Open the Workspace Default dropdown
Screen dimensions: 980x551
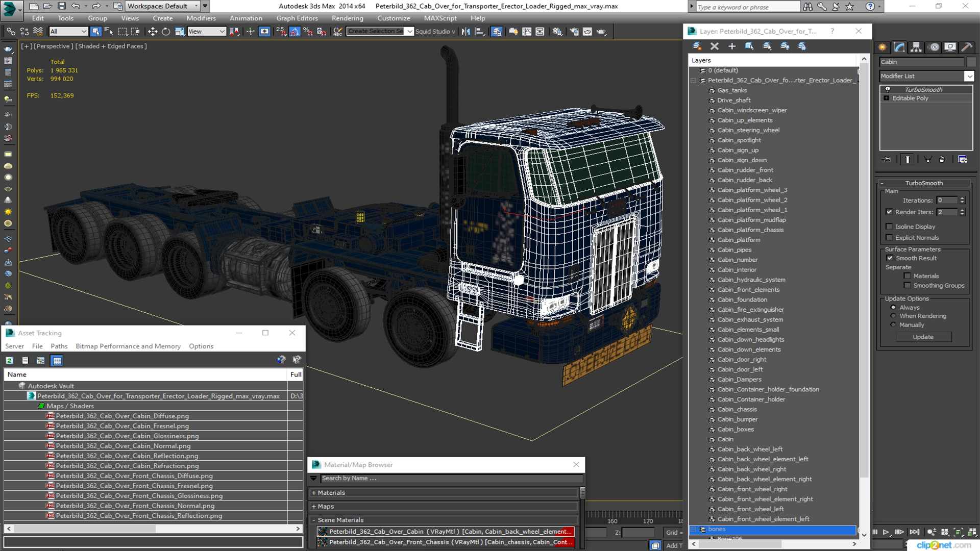pos(163,6)
